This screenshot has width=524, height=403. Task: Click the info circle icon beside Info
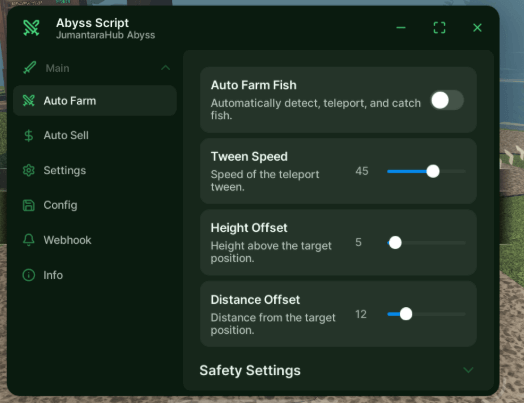(29, 275)
